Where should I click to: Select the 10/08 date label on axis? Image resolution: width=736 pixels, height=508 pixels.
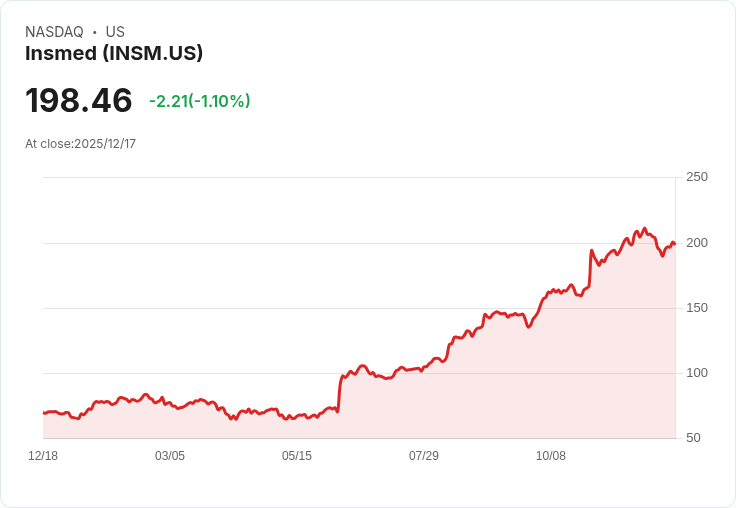551,456
